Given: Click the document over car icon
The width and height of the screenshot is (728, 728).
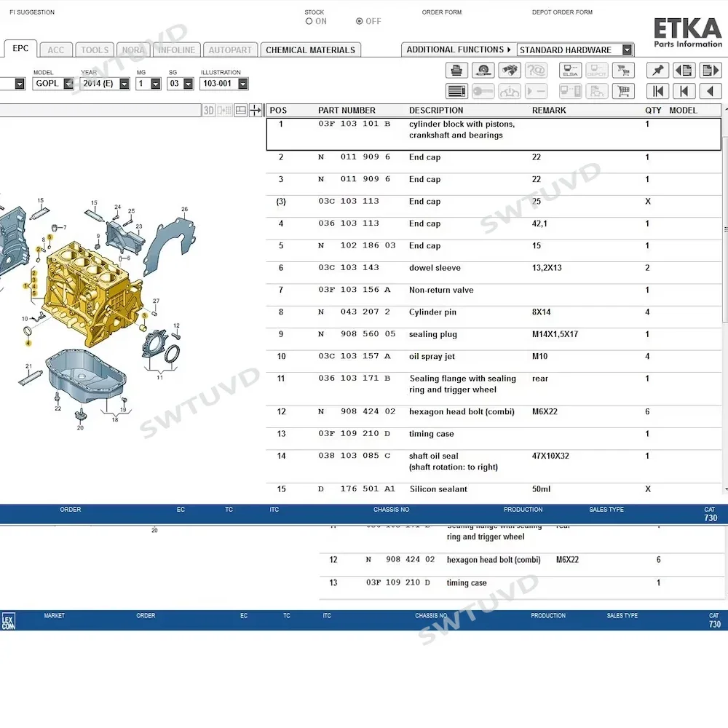Looking at the screenshot, I should click(597, 91).
